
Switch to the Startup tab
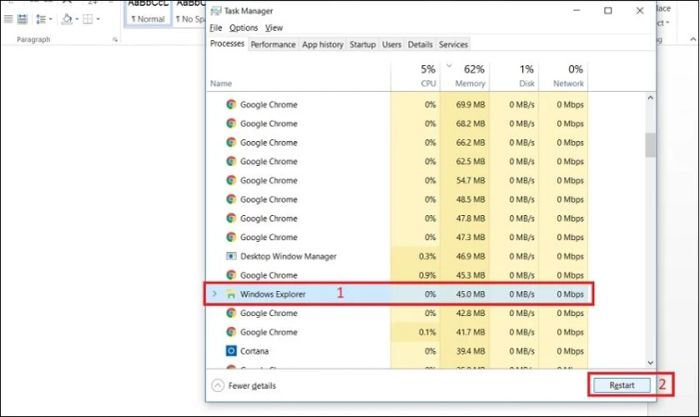pos(362,45)
